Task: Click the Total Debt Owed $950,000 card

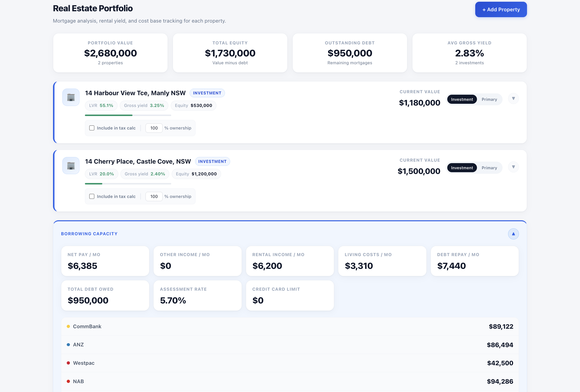Action: 105,295
